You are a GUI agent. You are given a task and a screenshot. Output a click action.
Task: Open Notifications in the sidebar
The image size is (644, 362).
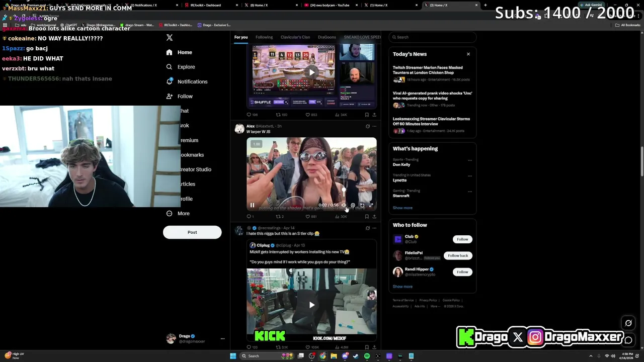pos(187,81)
